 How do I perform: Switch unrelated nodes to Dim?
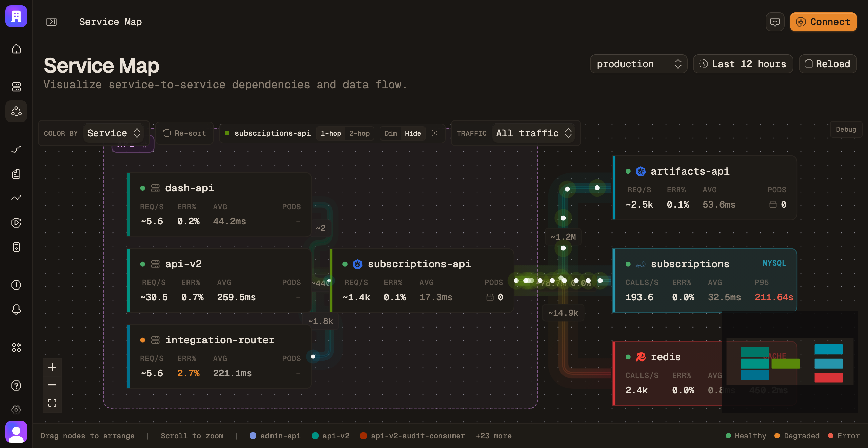point(391,133)
